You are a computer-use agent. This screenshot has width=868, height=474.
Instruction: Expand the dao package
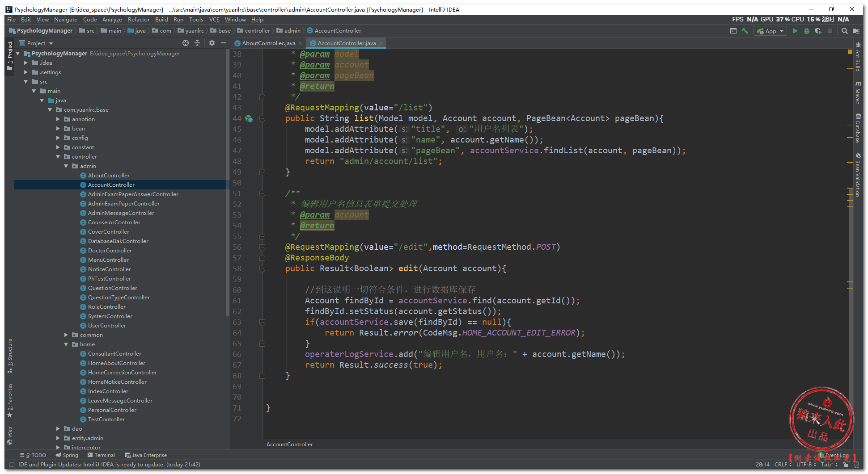[58, 429]
